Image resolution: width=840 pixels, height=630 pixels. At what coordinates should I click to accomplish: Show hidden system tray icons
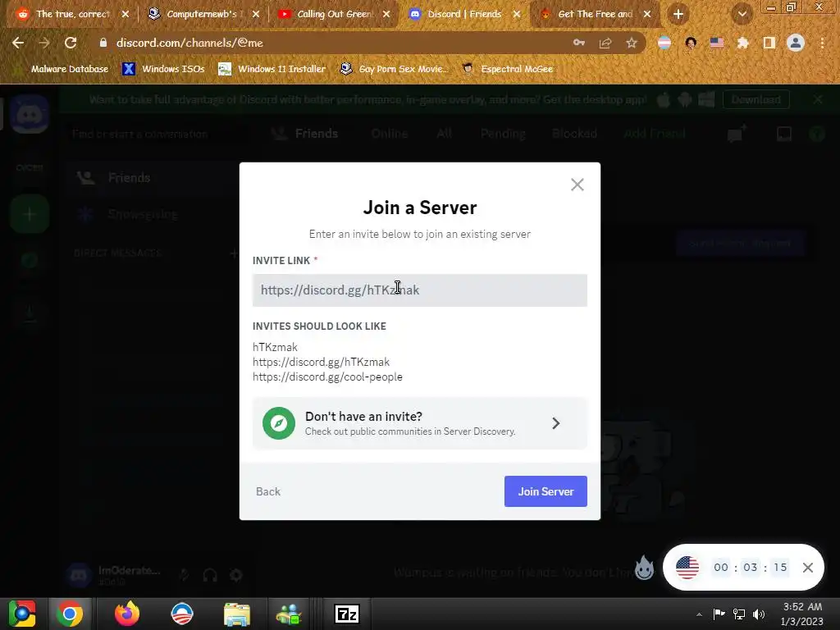[699, 614]
